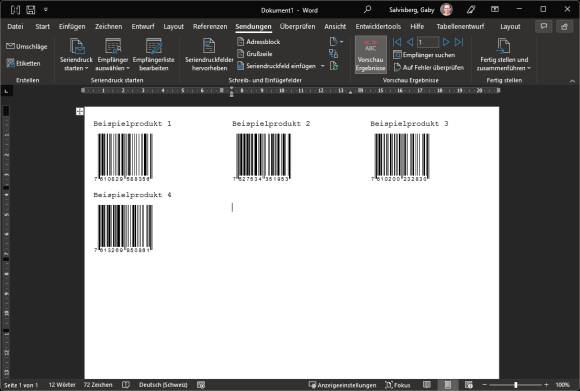
Task: Click Empfängerliste bearbeiten
Action: 154,55
